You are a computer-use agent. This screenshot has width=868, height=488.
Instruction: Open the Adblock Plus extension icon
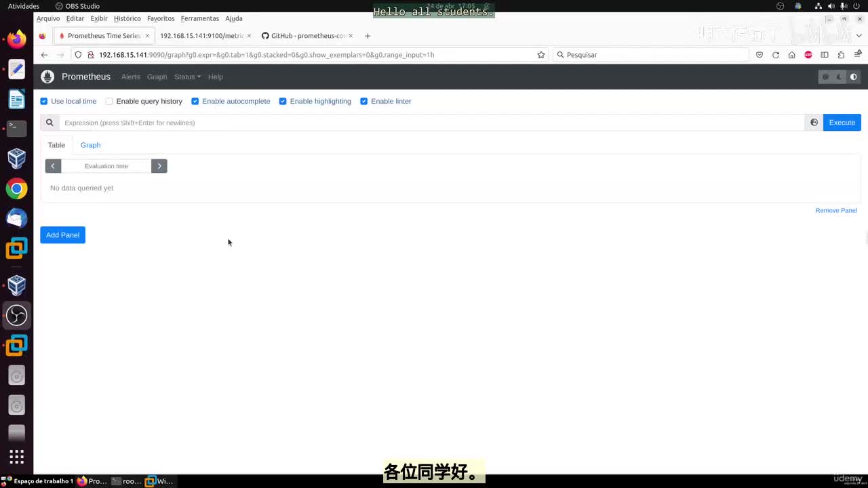(808, 55)
